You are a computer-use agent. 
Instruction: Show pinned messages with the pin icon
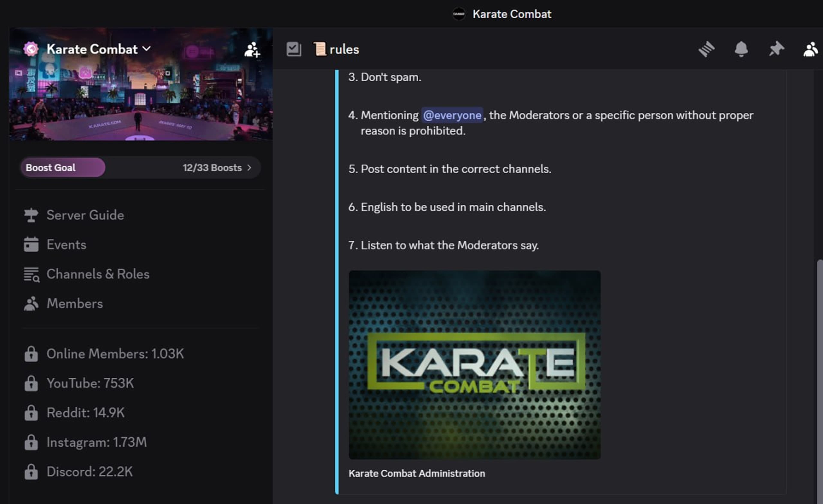(x=776, y=49)
